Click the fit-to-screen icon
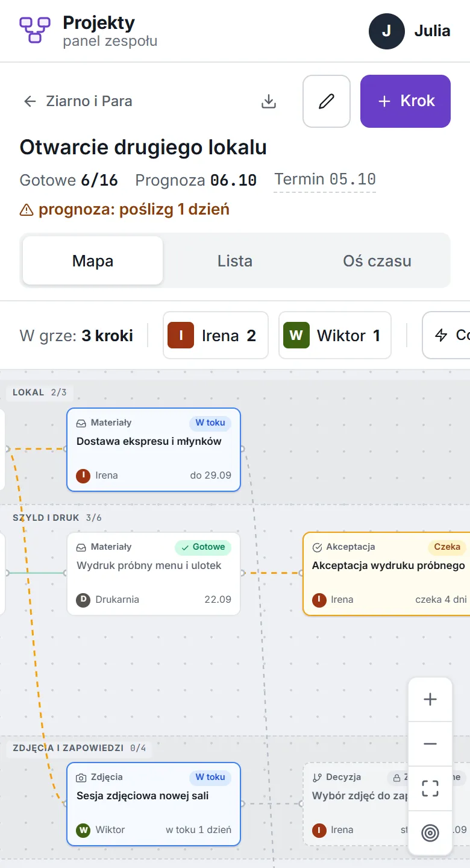This screenshot has height=868, width=470. tap(430, 788)
